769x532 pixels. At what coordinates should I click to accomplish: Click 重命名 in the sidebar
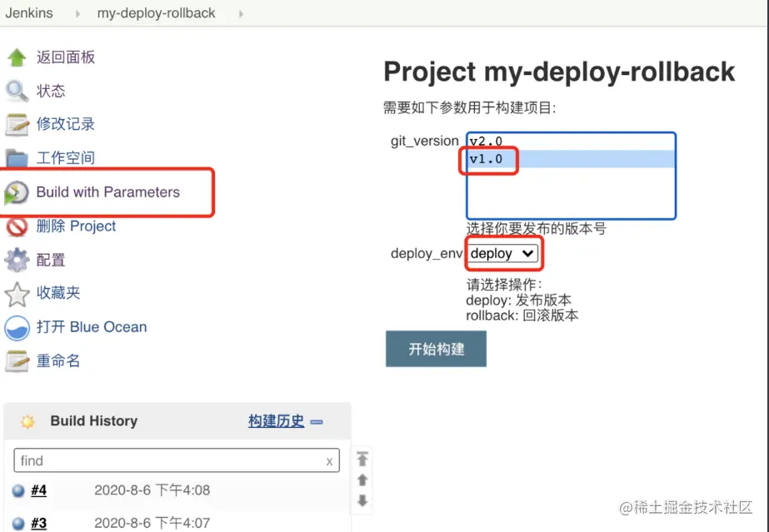click(58, 360)
